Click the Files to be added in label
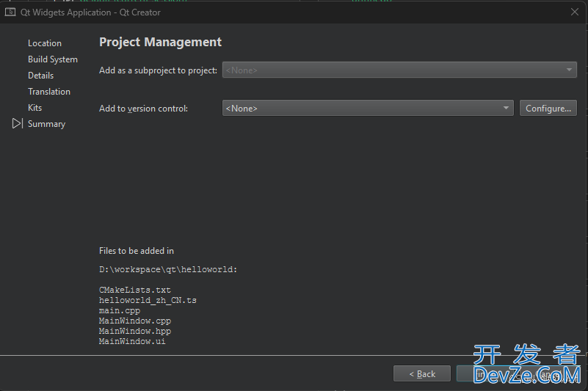This screenshot has width=588, height=391. tap(136, 251)
